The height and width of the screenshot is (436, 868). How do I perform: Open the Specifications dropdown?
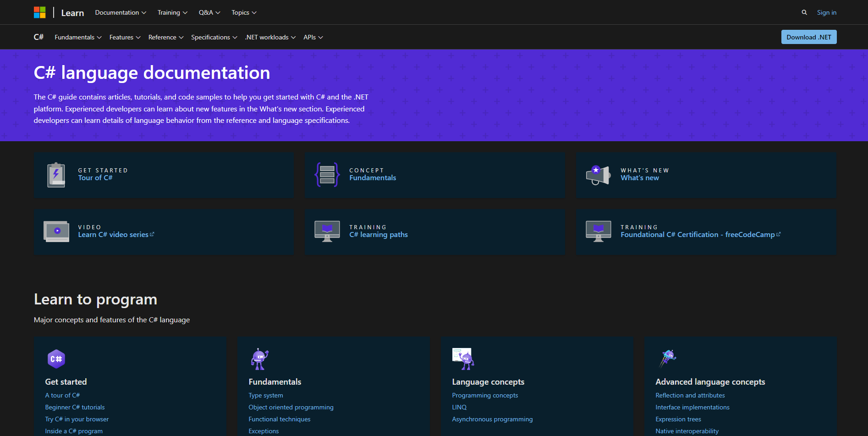(214, 37)
